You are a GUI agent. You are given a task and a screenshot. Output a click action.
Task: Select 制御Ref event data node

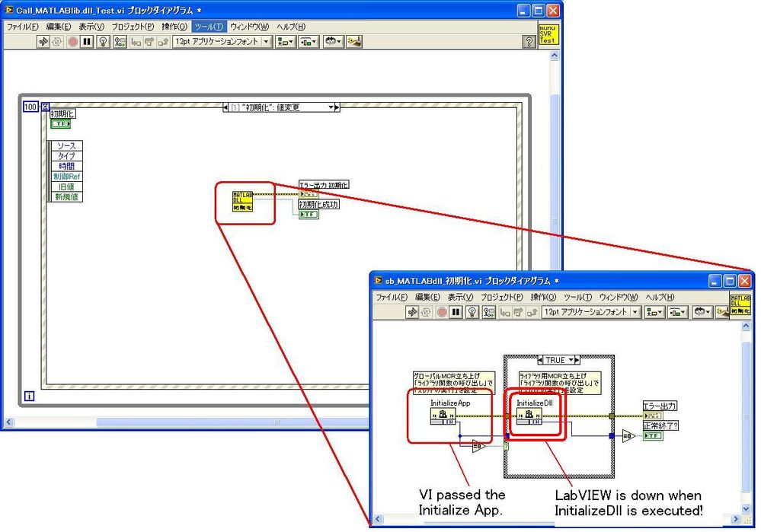coord(66,177)
